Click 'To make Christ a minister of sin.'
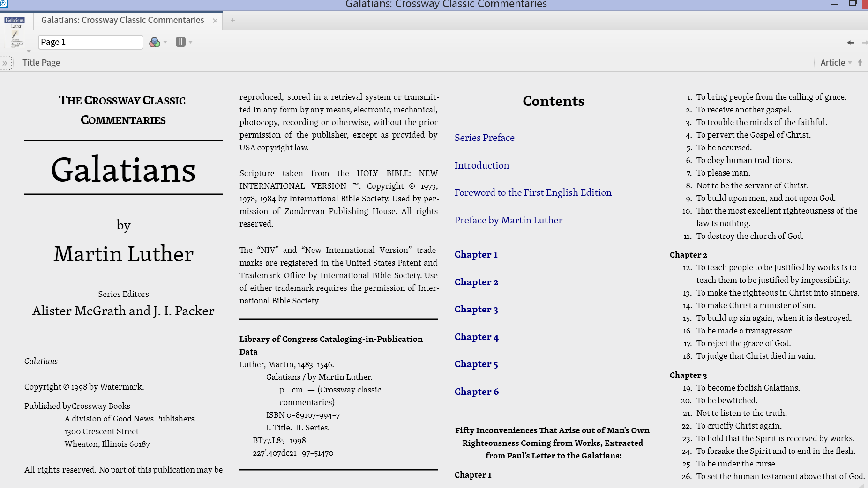 coord(756,305)
